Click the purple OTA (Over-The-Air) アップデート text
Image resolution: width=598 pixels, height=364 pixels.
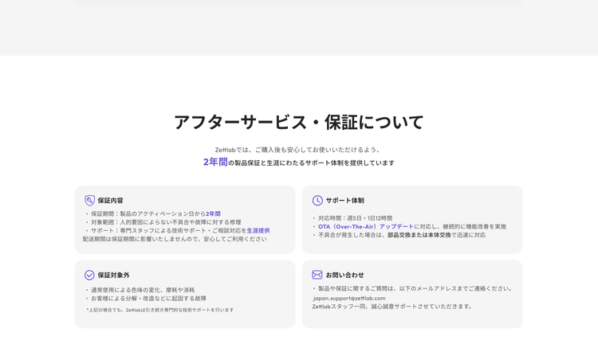[x=365, y=226]
